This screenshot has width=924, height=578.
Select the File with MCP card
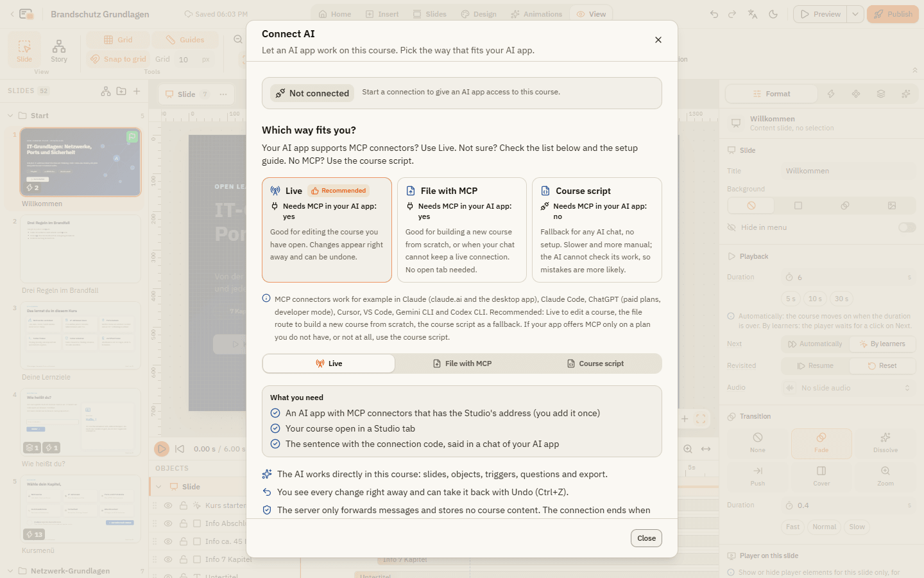pyautogui.click(x=462, y=230)
